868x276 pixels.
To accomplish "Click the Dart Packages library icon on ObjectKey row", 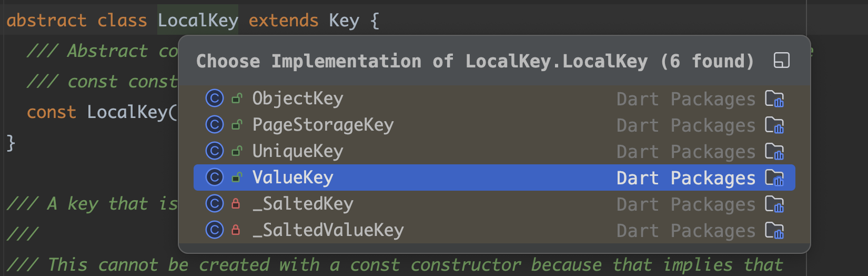I will [774, 98].
